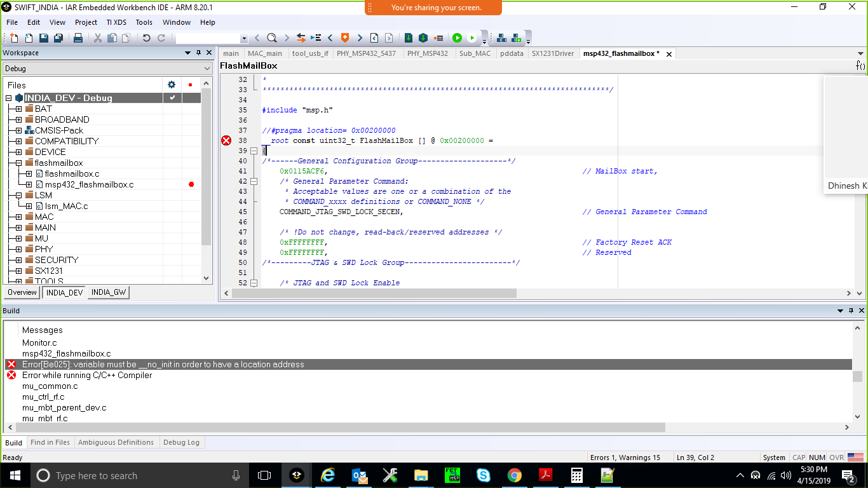Select the Be025 error message line
The height and width of the screenshot is (488, 868).
(163, 365)
